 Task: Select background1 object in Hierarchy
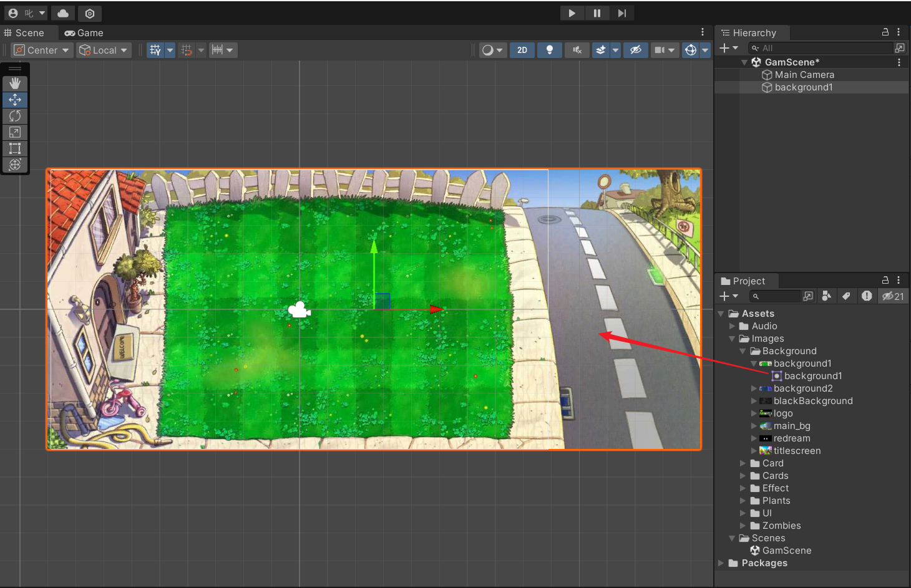click(x=804, y=87)
